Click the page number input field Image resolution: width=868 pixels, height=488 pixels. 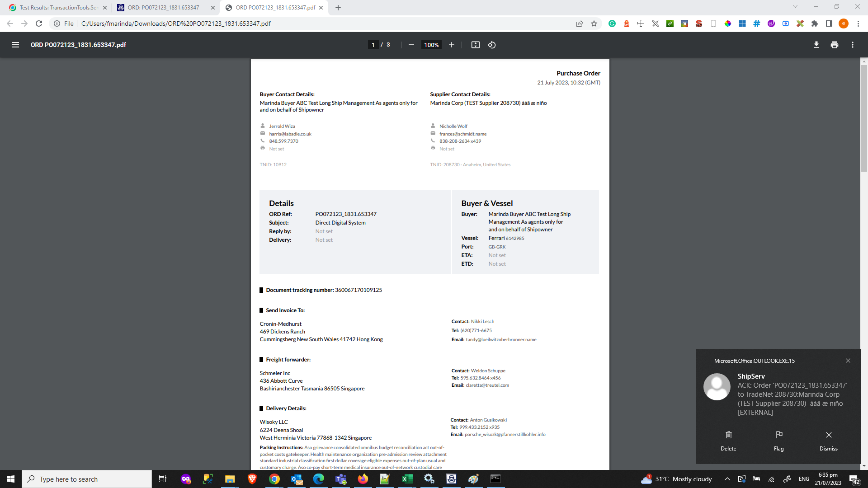click(x=373, y=45)
